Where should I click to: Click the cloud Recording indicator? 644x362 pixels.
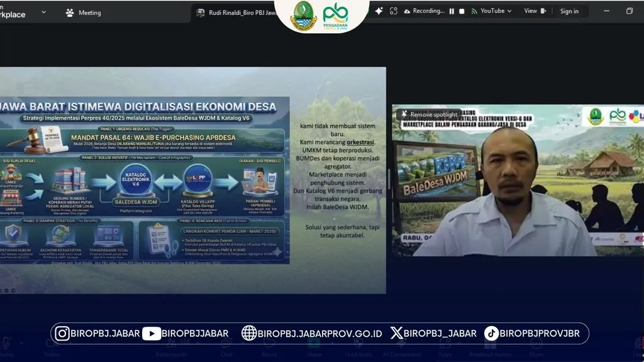point(424,11)
